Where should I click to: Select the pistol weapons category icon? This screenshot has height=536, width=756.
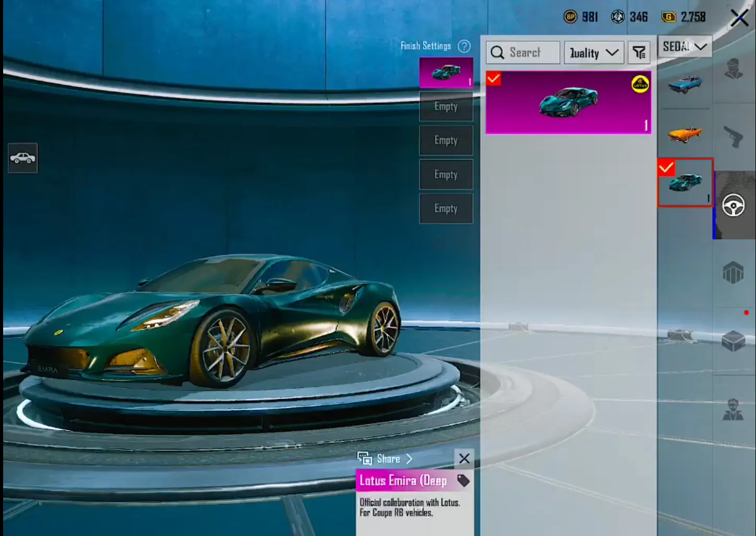[733, 137]
